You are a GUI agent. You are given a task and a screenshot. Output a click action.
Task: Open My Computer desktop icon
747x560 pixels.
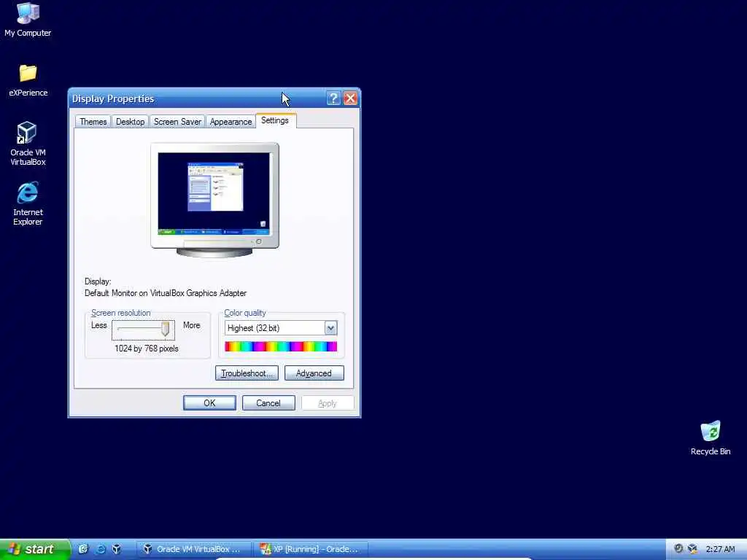28,20
